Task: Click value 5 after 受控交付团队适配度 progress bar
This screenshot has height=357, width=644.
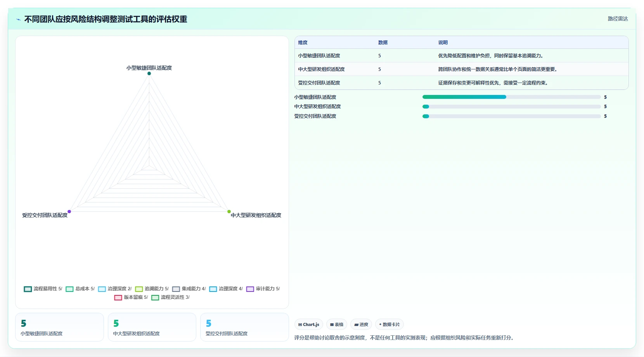Action: (605, 116)
